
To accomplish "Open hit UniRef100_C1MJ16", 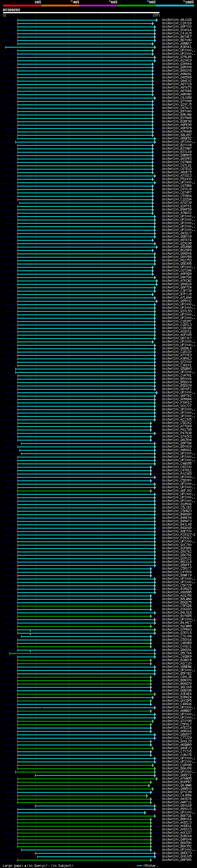I will (x=177, y=23).
